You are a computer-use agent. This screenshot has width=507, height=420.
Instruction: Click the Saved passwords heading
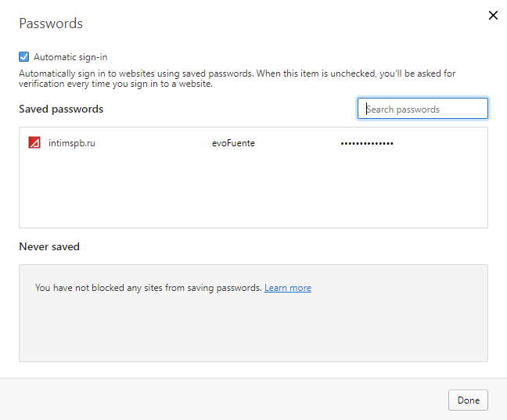[61, 109]
